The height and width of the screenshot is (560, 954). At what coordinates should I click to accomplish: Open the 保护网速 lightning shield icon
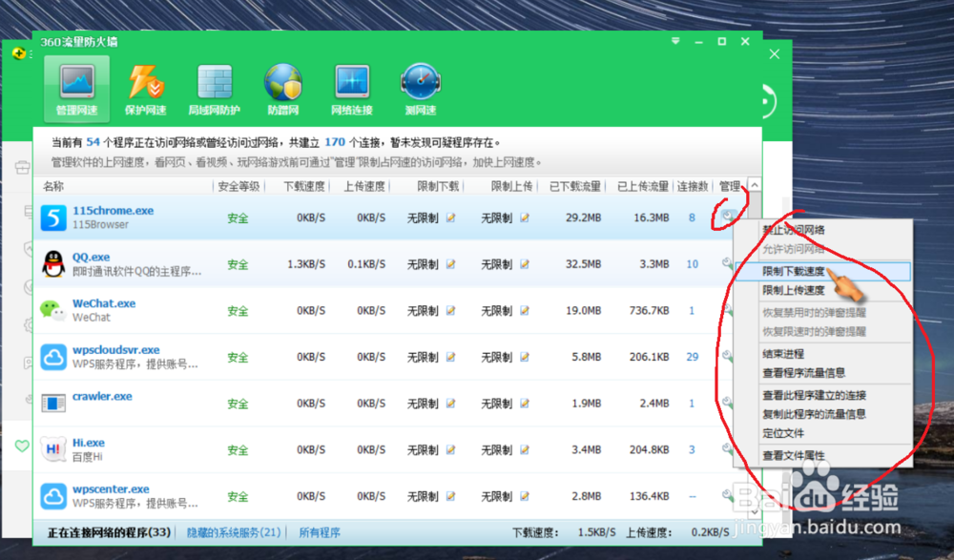[145, 81]
